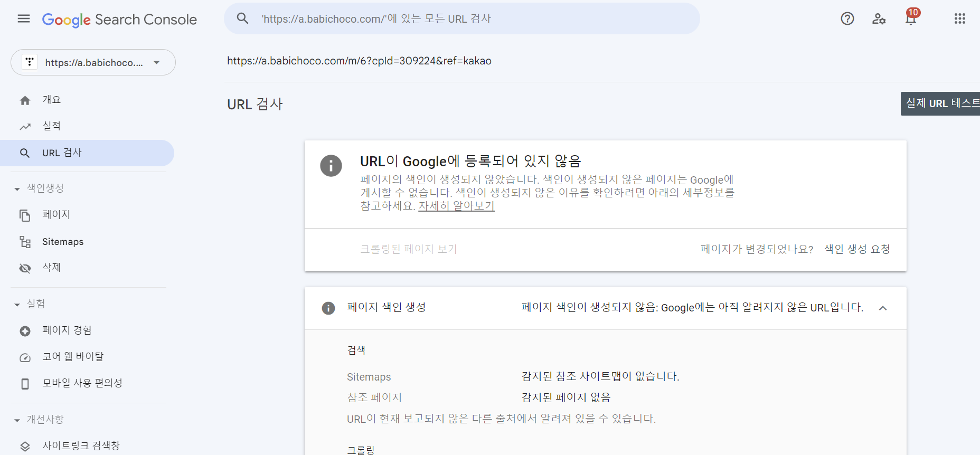Click the info icon beside 페이지 색인 생성
This screenshot has width=980, height=455.
point(328,308)
